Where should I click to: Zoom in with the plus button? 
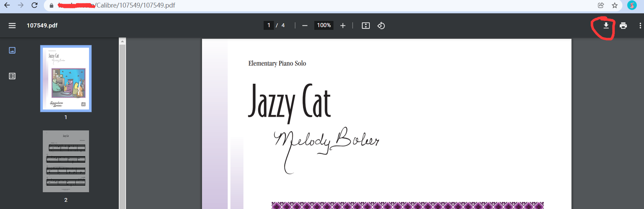point(343,25)
